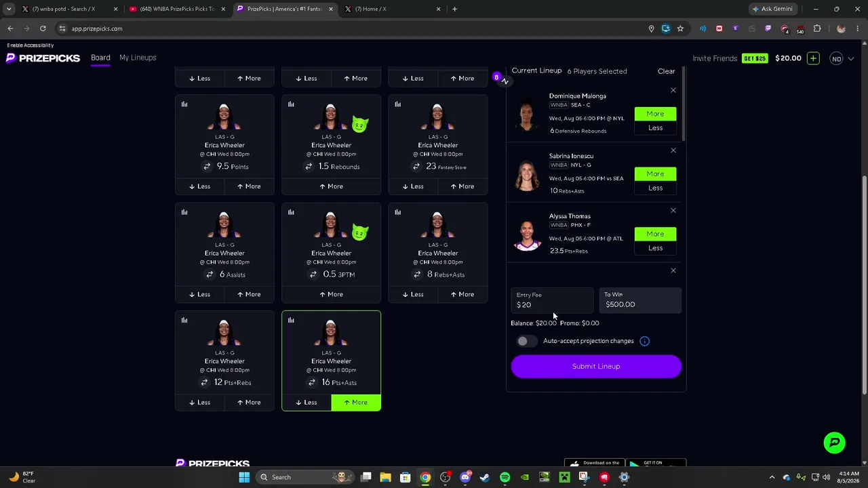Screen dimensions: 868x488
Task: Open the Chrome three-dot menu
Action: point(858,28)
